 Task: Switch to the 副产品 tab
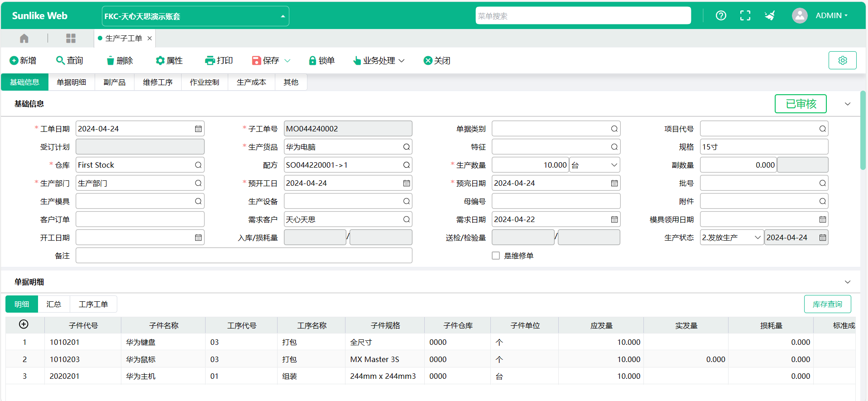[x=115, y=82]
